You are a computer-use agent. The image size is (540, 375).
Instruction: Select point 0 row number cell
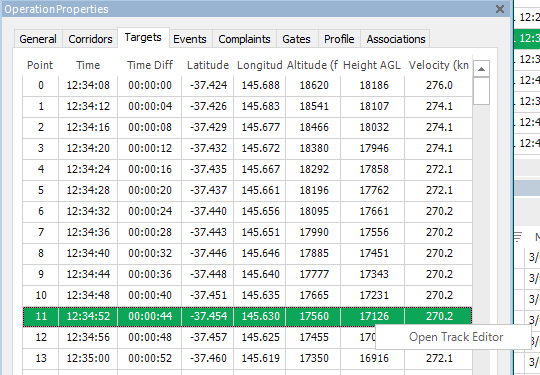coord(41,85)
